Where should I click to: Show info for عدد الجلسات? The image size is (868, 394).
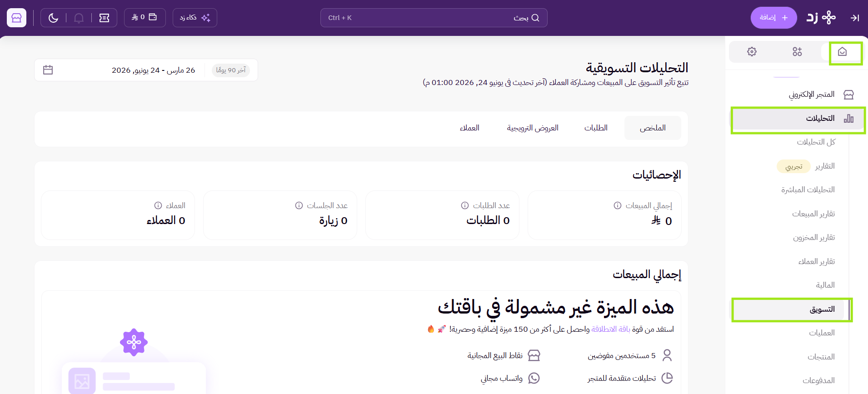299,205
